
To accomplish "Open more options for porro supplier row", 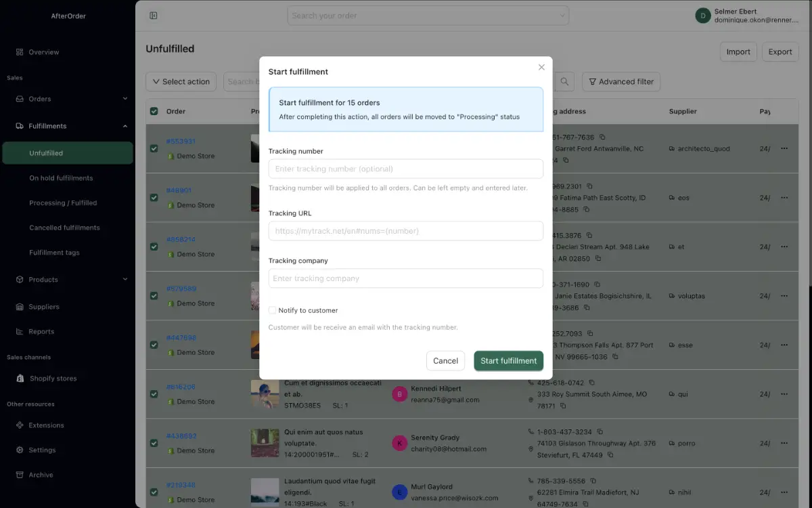I will pos(784,443).
